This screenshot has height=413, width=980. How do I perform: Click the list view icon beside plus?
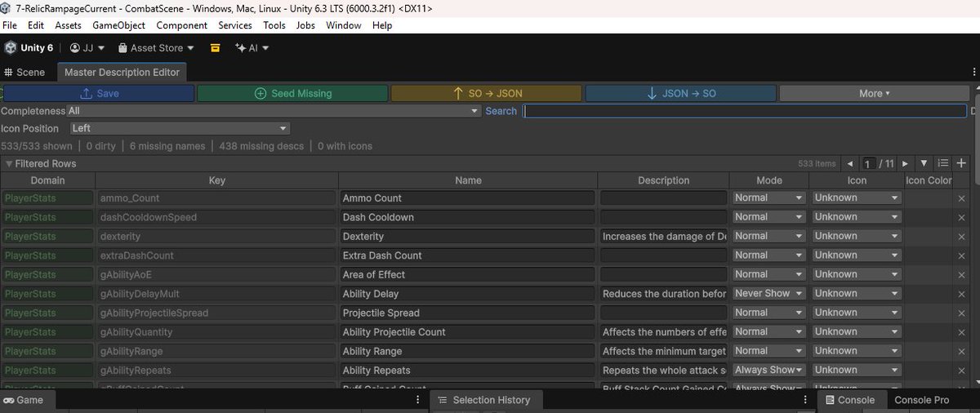click(x=942, y=163)
